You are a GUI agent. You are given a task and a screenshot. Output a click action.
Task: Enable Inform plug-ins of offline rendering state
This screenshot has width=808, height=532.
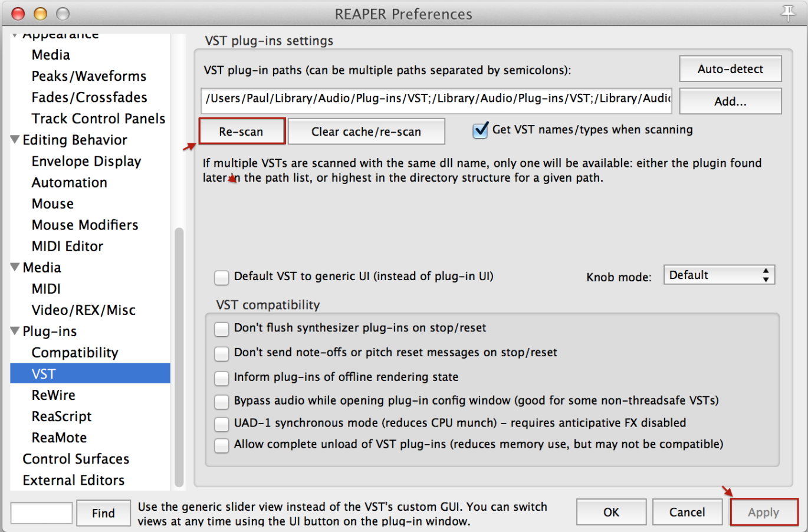222,377
